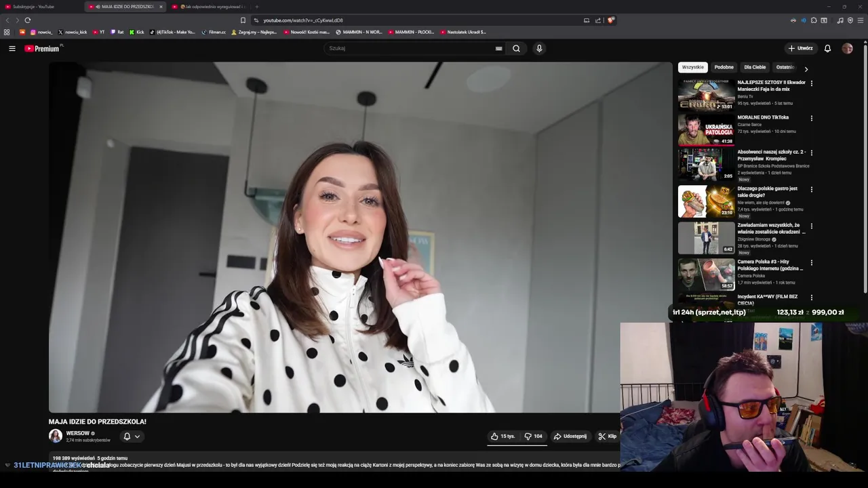Click the YouTube Premium logo

(42, 48)
